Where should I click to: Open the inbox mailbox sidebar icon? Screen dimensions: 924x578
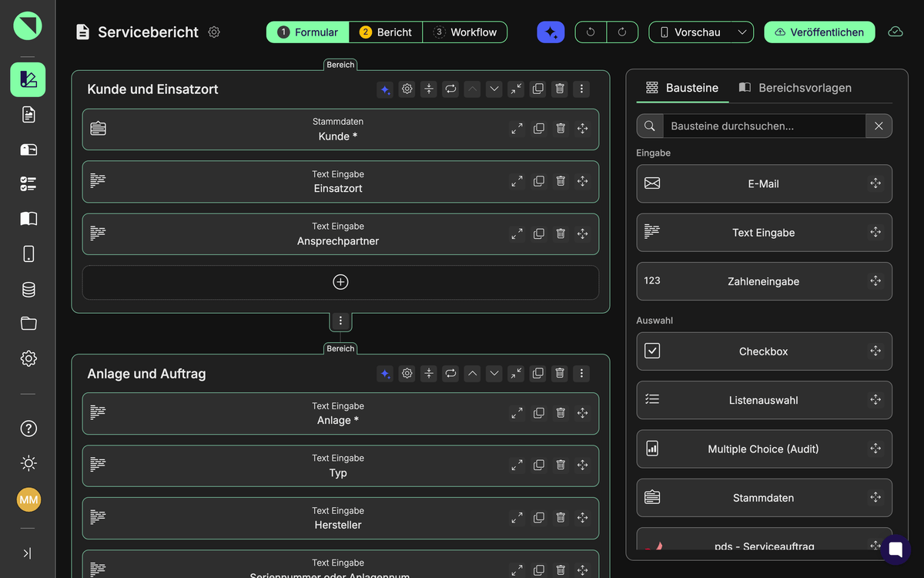click(28, 150)
